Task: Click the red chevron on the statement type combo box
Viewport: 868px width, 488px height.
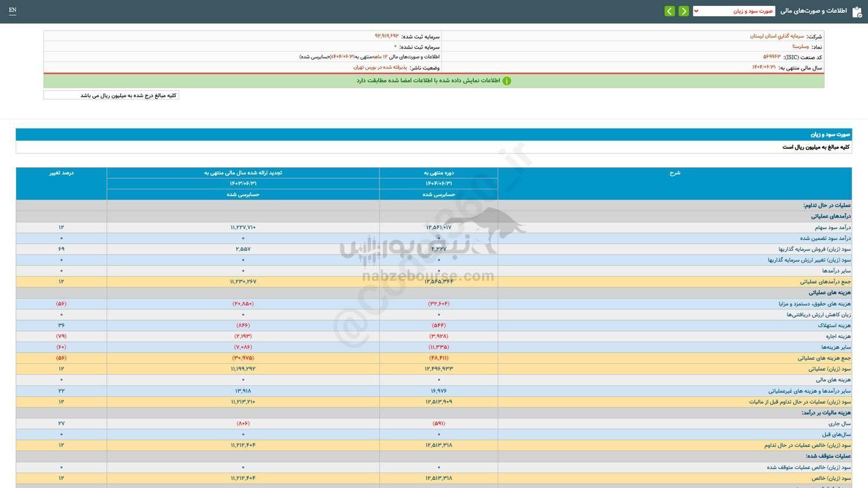Action: pos(697,10)
